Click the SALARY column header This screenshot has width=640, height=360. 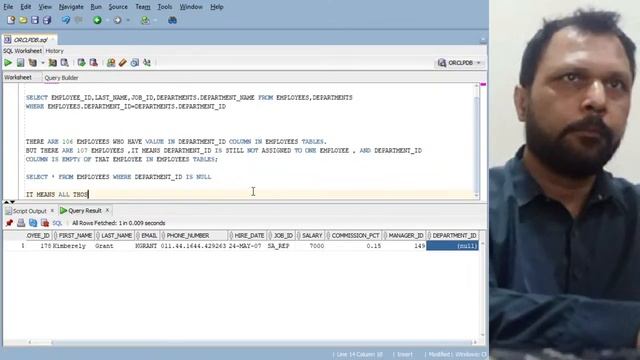(x=311, y=236)
